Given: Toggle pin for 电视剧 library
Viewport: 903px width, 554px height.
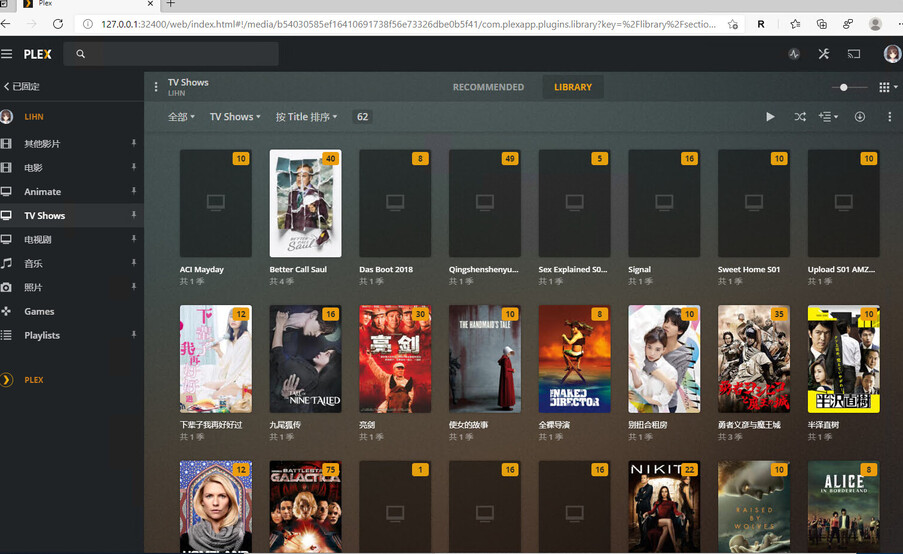Looking at the screenshot, I should (134, 239).
